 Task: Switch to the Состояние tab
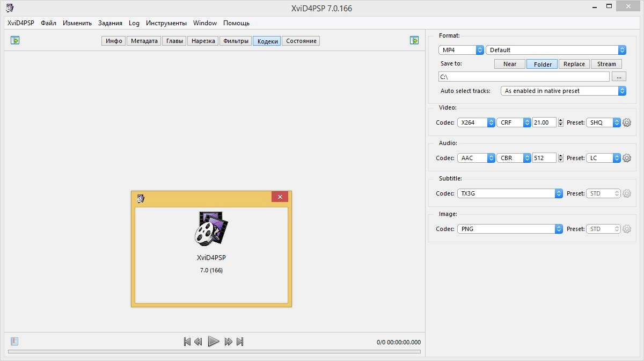click(x=301, y=41)
